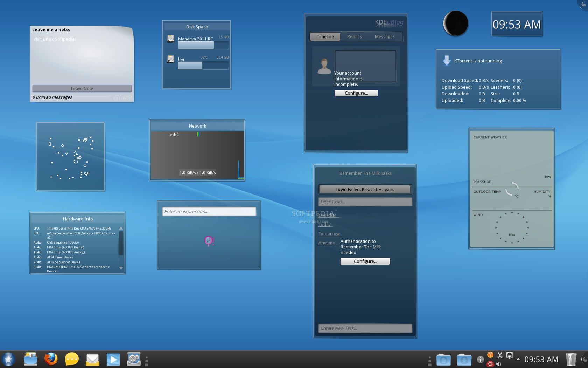Click the Mandriva.2011.RC disk usage bar
588x368 pixels.
click(x=203, y=45)
